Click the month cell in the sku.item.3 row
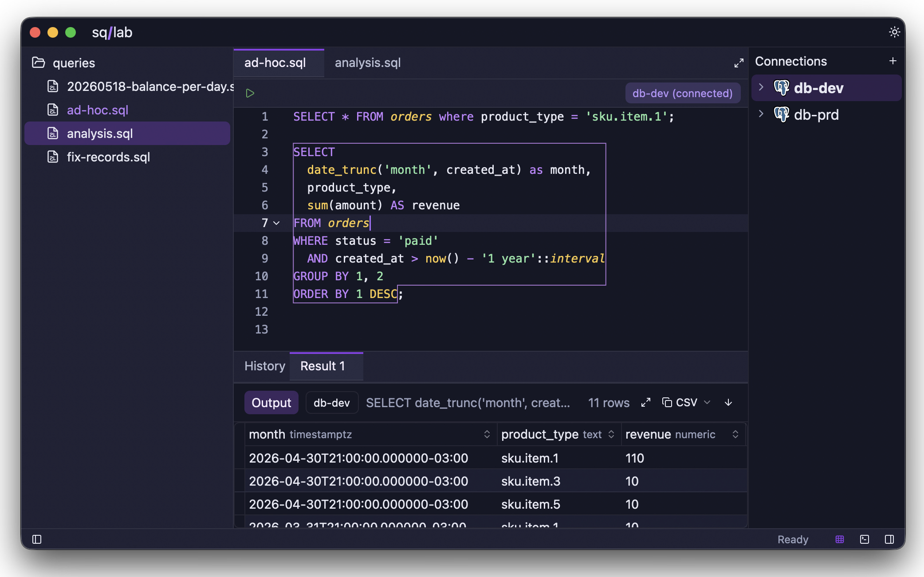This screenshot has width=924, height=577. point(371,481)
